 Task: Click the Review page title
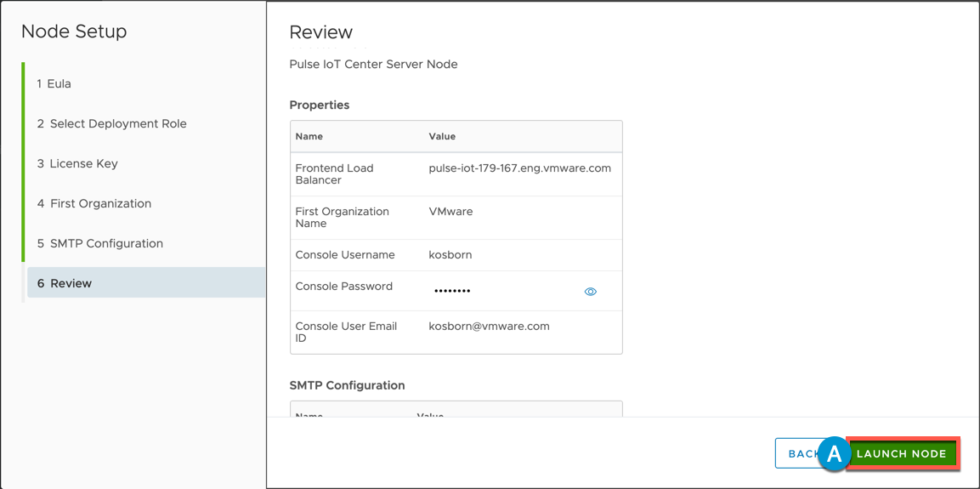click(x=321, y=32)
